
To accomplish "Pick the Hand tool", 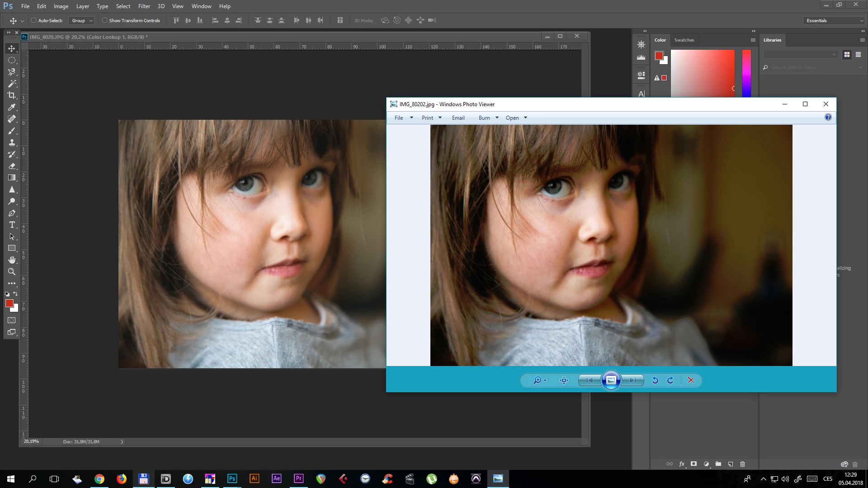I will pyautogui.click(x=12, y=260).
